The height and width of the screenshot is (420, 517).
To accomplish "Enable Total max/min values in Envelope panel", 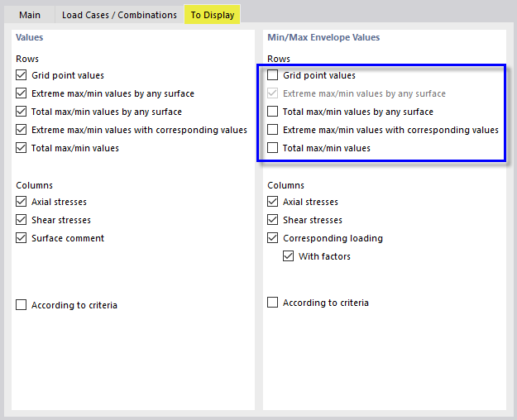I will pos(273,148).
